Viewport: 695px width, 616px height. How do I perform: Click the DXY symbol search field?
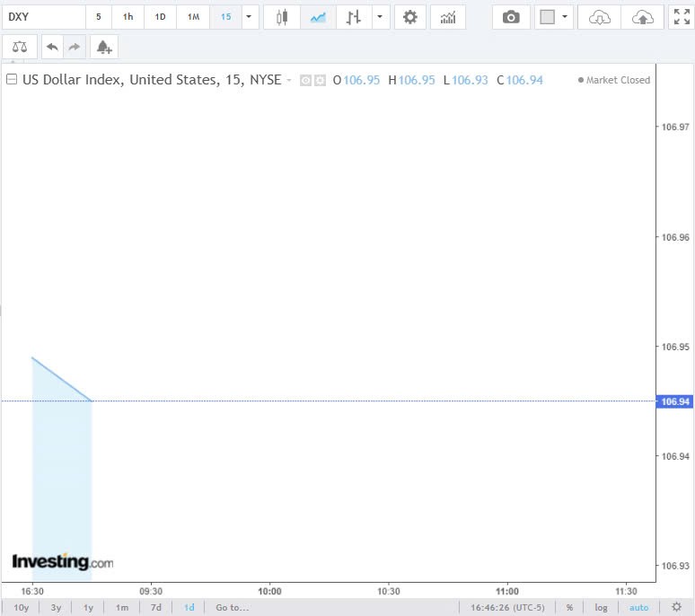45,17
